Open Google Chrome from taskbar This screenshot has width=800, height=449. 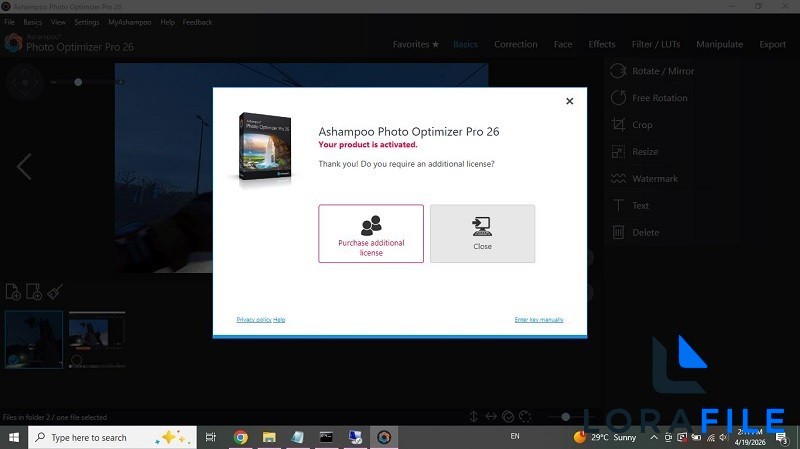click(240, 437)
